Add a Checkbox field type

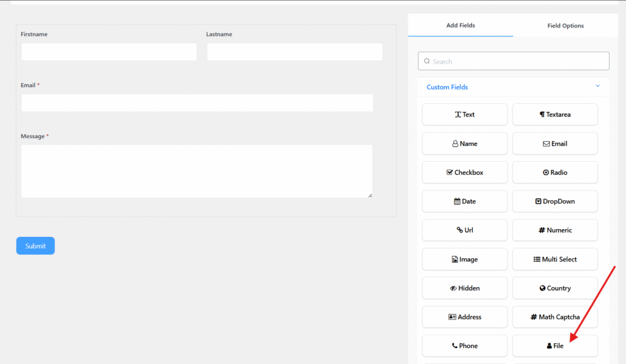point(465,172)
